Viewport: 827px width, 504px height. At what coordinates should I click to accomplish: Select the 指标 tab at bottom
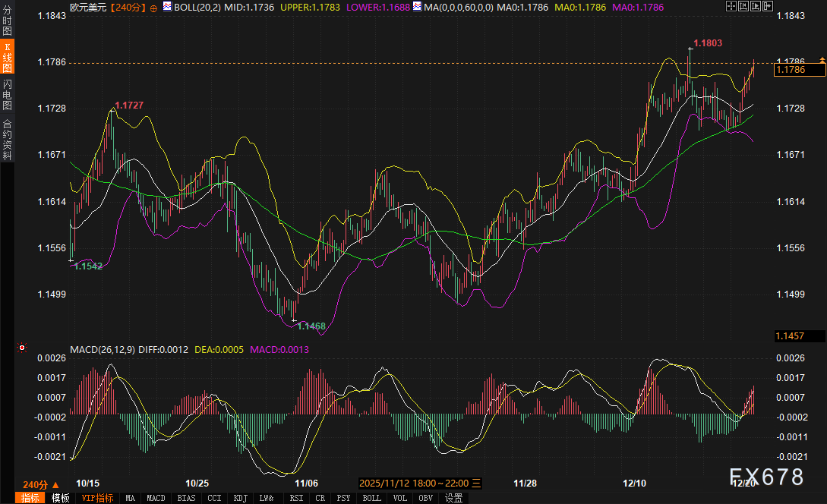point(30,498)
